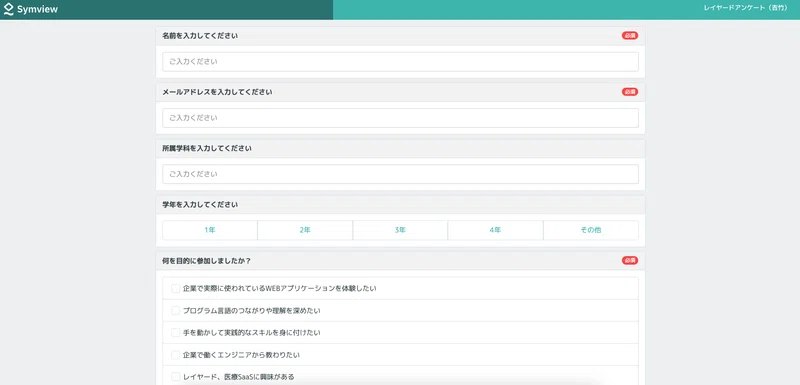800x385 pixels.
Task: Toggle 企業で働くエンジニアから教わりたい checkbox
Action: point(176,355)
